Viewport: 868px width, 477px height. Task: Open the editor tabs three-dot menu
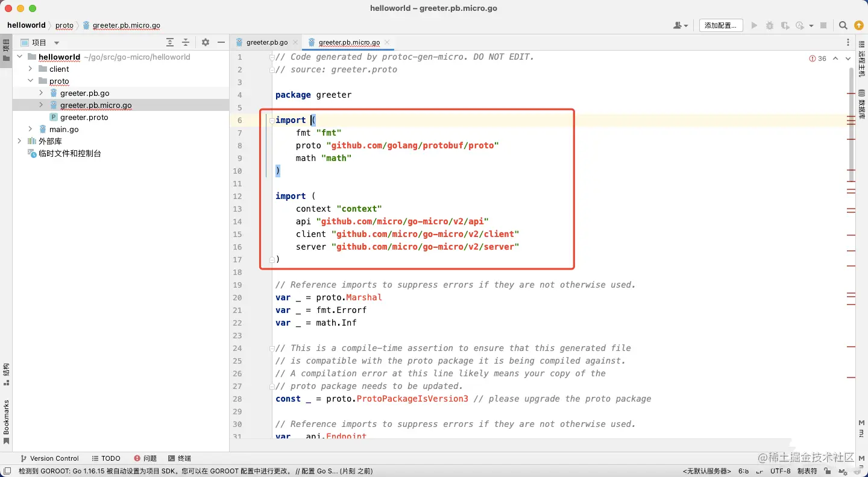[848, 42]
